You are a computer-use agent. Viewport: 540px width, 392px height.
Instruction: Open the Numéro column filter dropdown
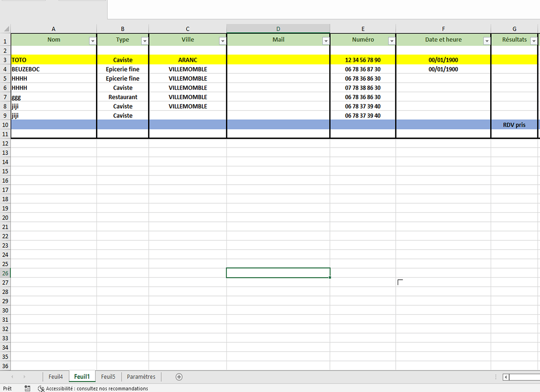[x=391, y=41]
